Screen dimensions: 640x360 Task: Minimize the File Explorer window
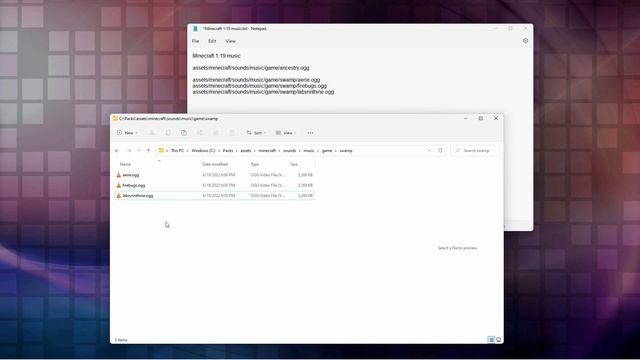(466, 118)
